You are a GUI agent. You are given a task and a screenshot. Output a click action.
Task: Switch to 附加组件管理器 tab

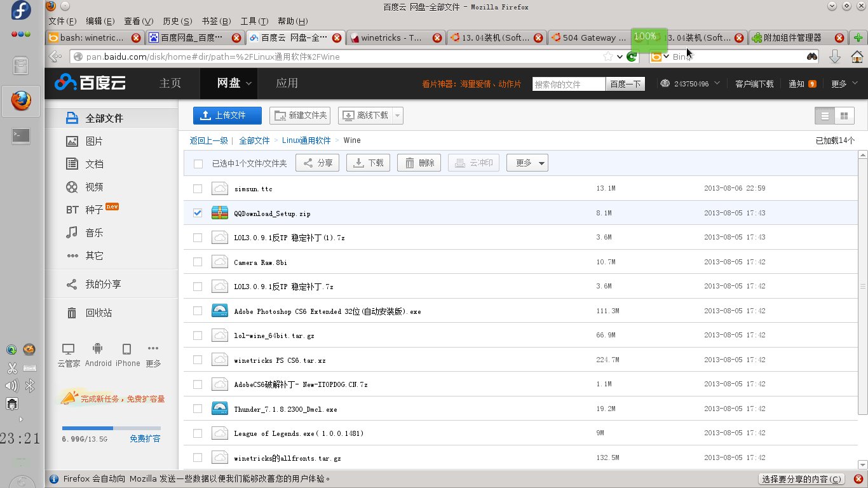coord(799,37)
